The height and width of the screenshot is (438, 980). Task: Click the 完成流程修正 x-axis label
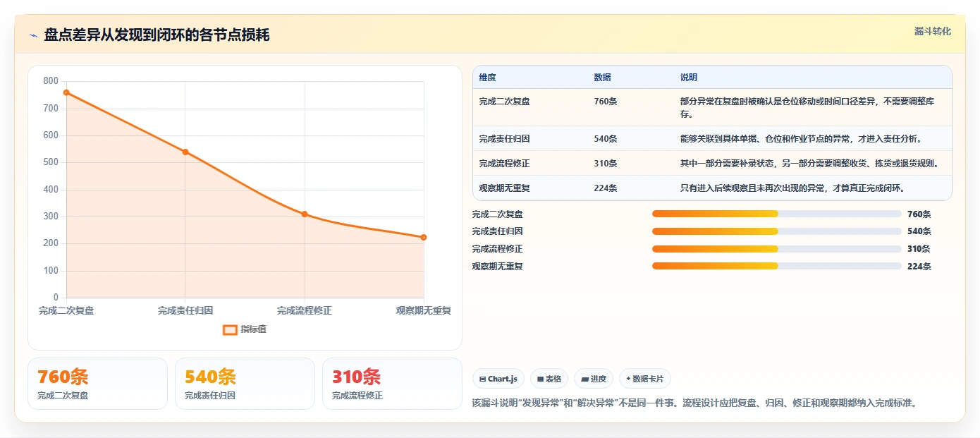(x=305, y=310)
